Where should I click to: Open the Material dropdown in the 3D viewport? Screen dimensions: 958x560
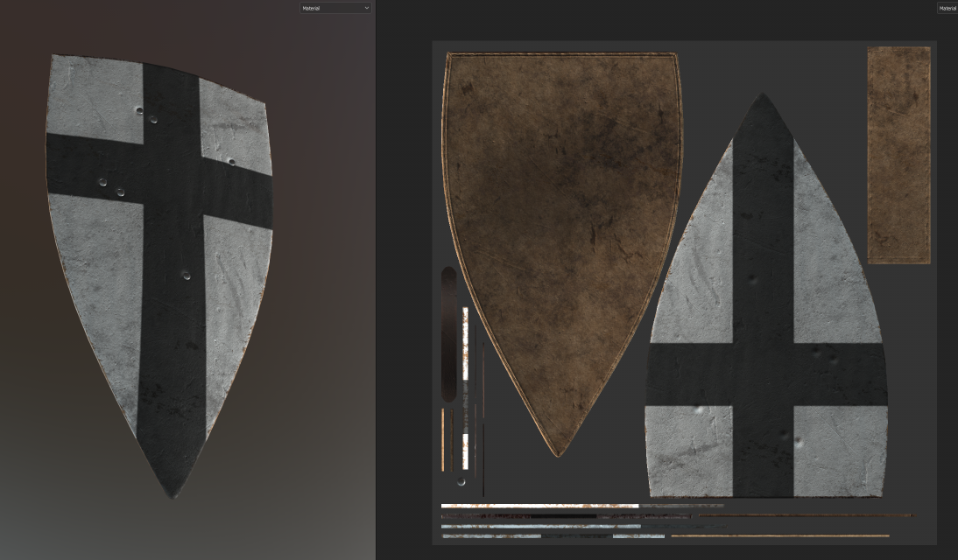pos(335,8)
